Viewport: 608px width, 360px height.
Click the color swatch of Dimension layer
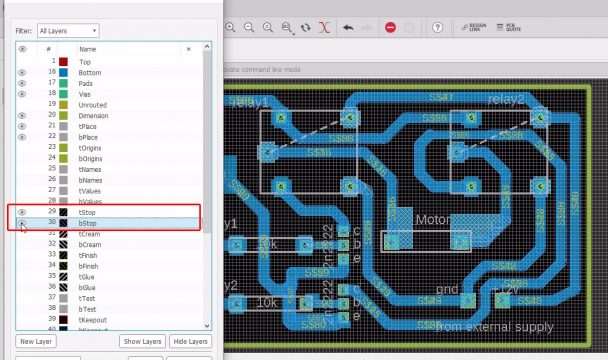click(x=63, y=116)
